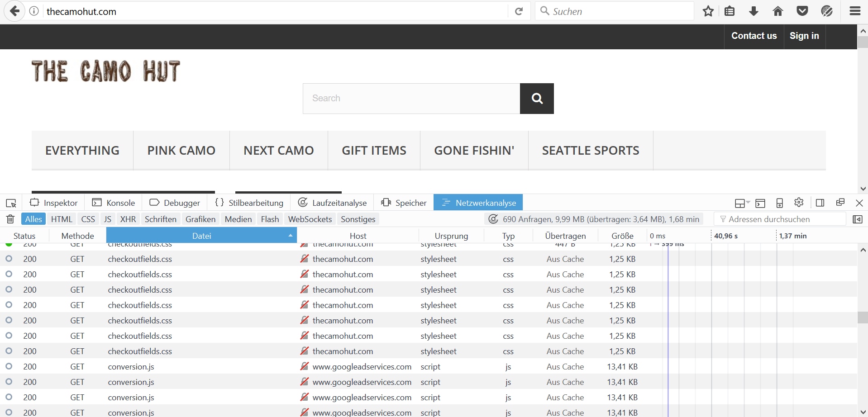The width and height of the screenshot is (868, 417).
Task: Toggle the Grafiken filter button
Action: pos(200,219)
